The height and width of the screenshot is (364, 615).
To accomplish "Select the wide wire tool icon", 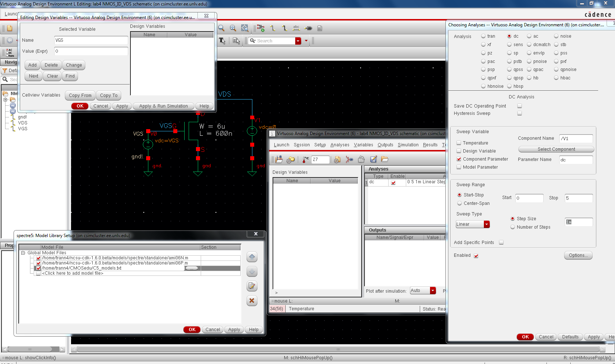I will tap(284, 28).
